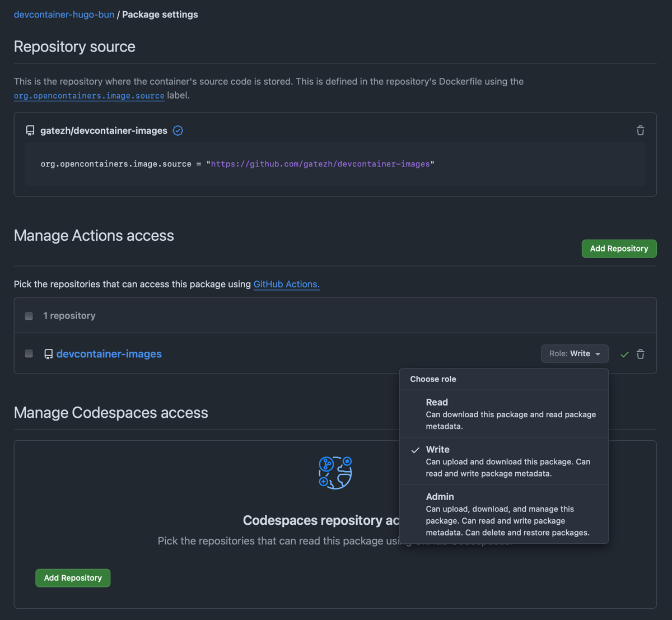This screenshot has width=672, height=620.
Task: Click the verified badge next to gatezh/devcontainer-images
Action: [x=178, y=130]
